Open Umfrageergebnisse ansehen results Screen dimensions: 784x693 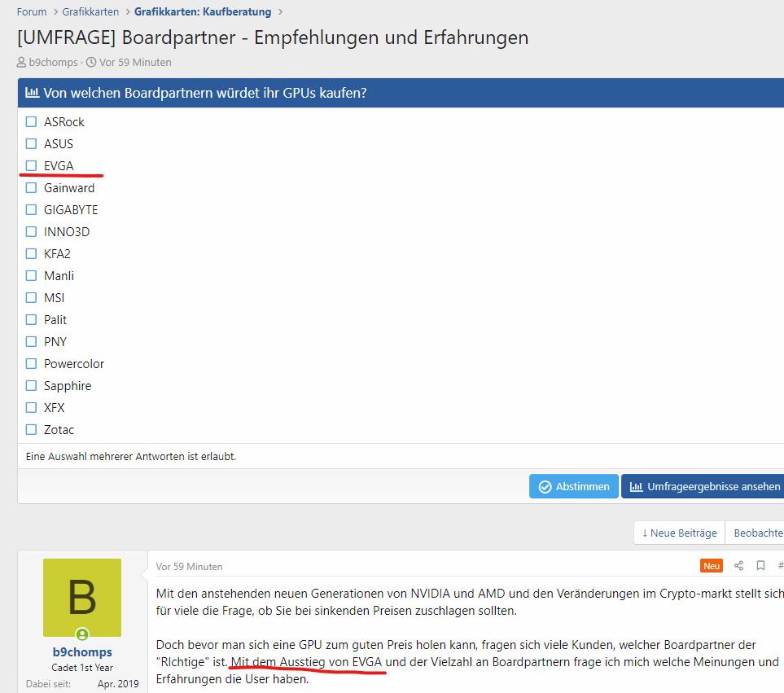click(x=703, y=486)
